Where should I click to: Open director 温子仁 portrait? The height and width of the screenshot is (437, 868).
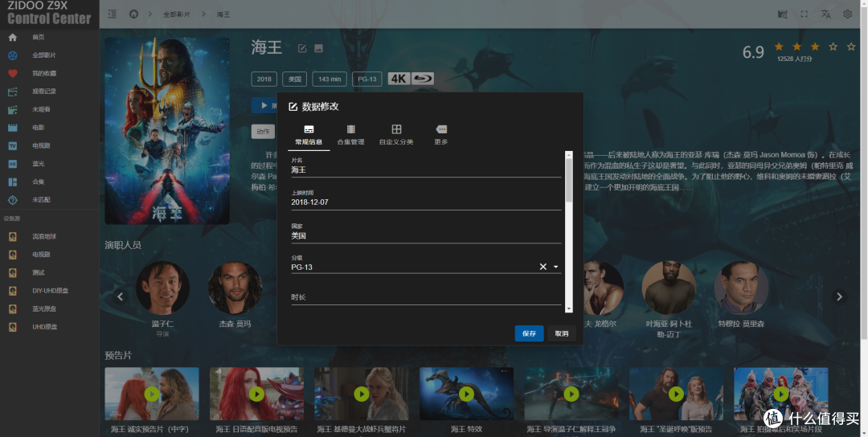point(162,288)
